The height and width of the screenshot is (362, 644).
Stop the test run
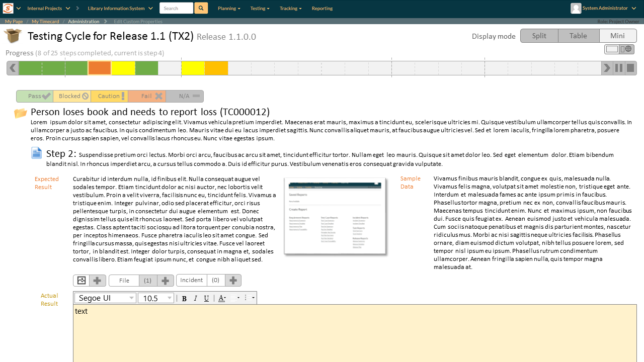[x=630, y=68]
